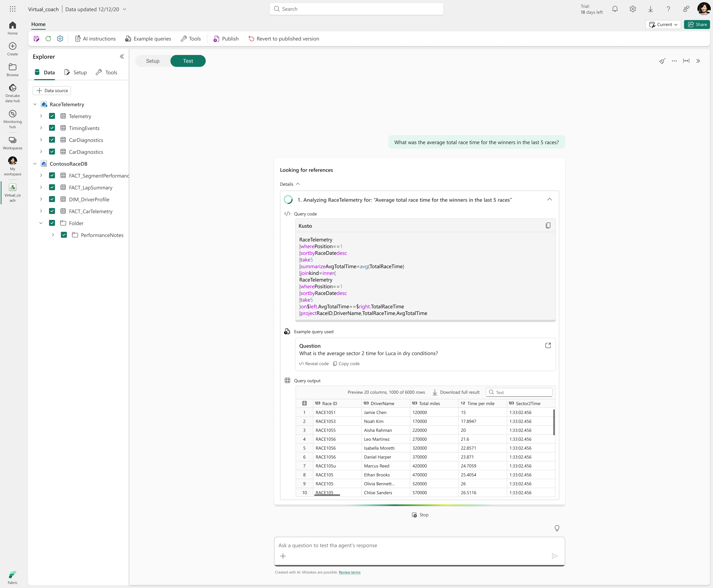Toggle the PerformanceNotes folder checkbox
This screenshot has width=713, height=588.
[64, 235]
